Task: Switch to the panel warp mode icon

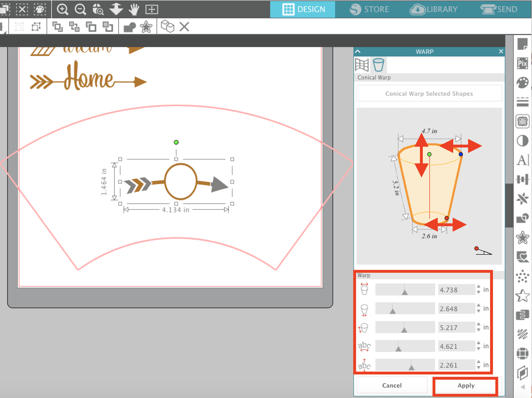Action: [x=362, y=65]
